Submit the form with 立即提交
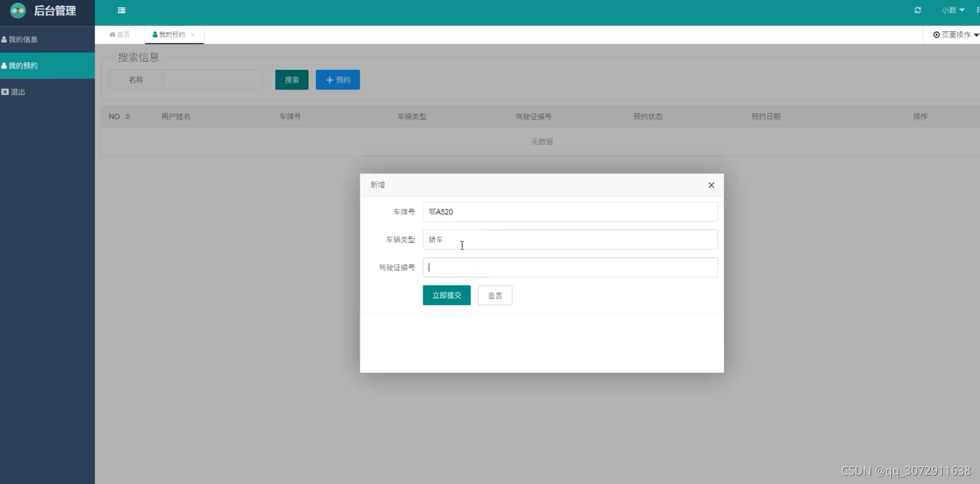The width and height of the screenshot is (980, 484). [x=446, y=295]
